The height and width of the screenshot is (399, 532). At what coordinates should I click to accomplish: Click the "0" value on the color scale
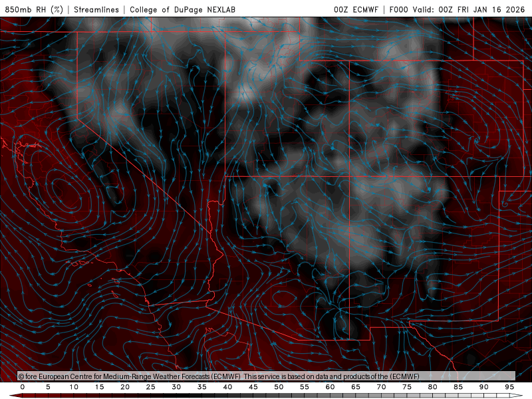(x=23, y=387)
